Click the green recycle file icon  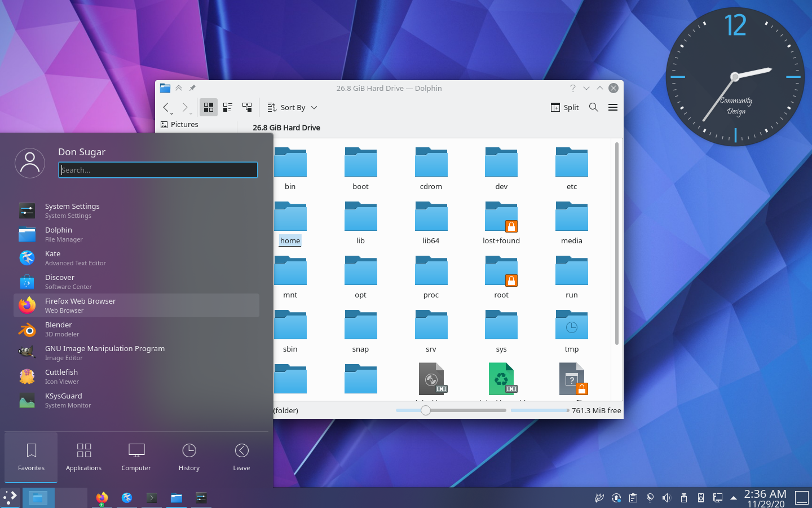click(501, 379)
